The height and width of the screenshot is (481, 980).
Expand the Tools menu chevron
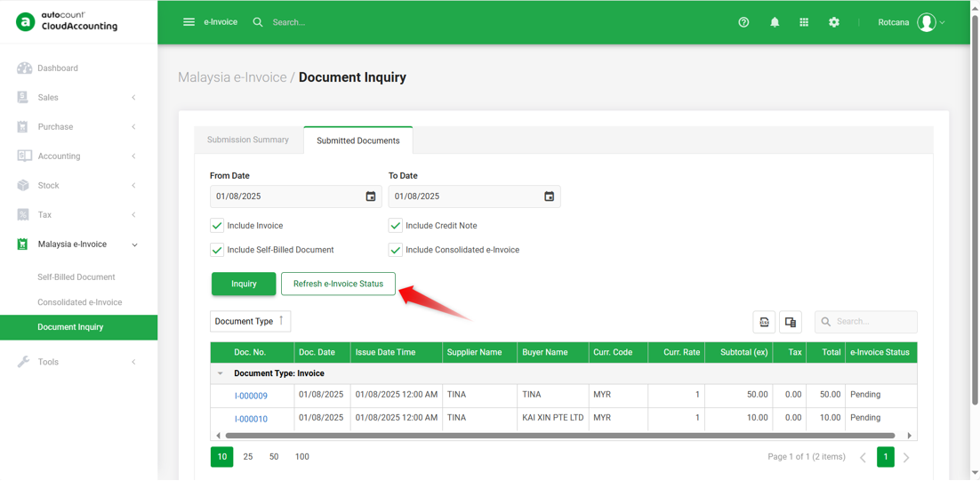tap(133, 362)
